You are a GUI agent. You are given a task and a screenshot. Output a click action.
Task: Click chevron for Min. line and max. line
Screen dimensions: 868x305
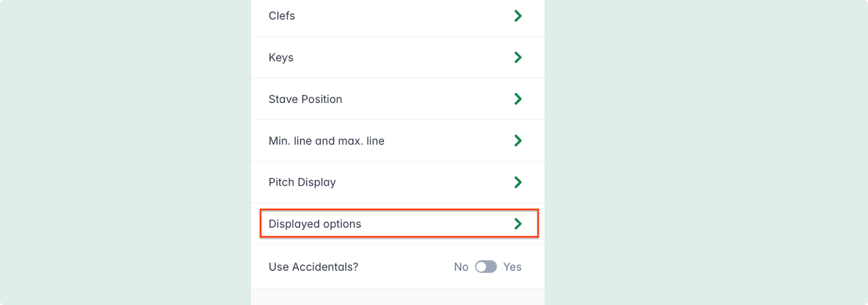pos(518,141)
